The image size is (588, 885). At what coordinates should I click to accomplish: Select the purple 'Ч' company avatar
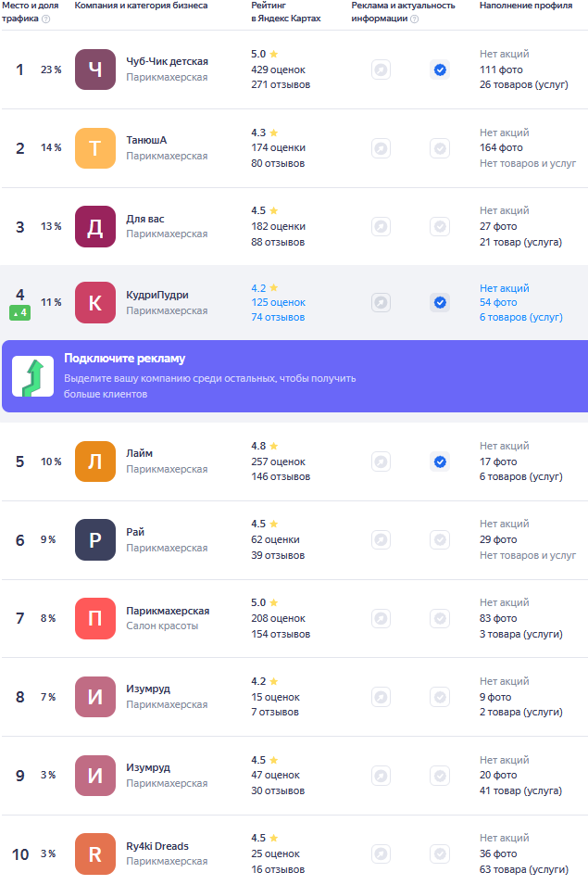click(x=95, y=70)
